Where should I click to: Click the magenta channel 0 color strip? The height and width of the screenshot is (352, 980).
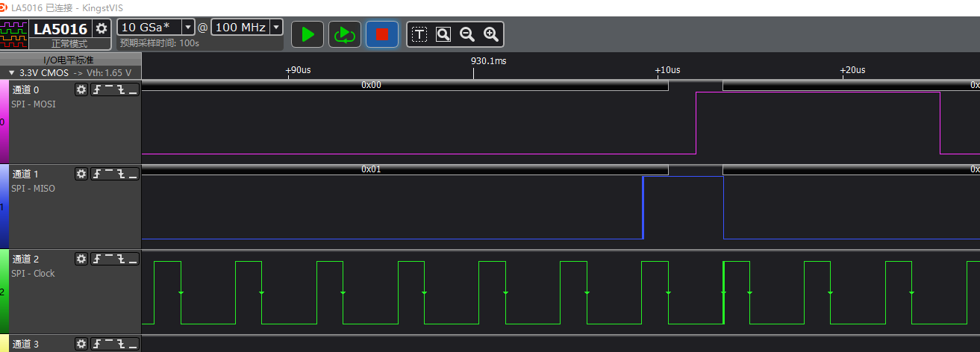click(x=4, y=122)
